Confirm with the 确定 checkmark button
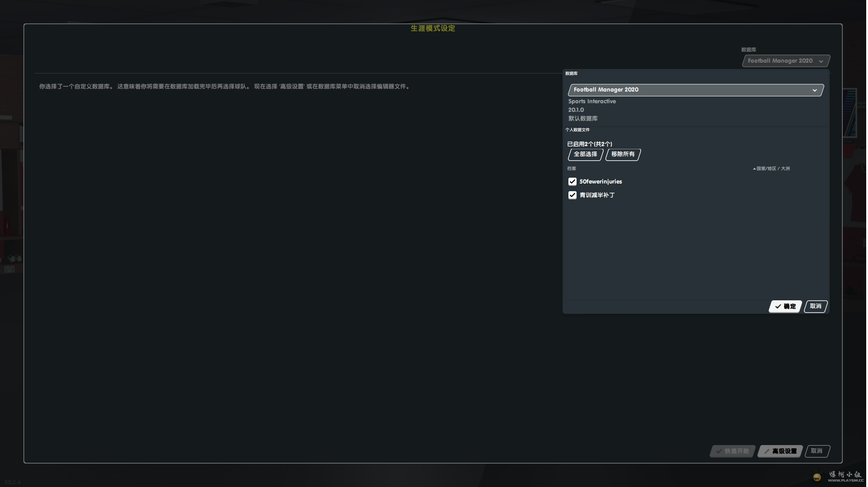The height and width of the screenshot is (487, 868). coord(786,307)
